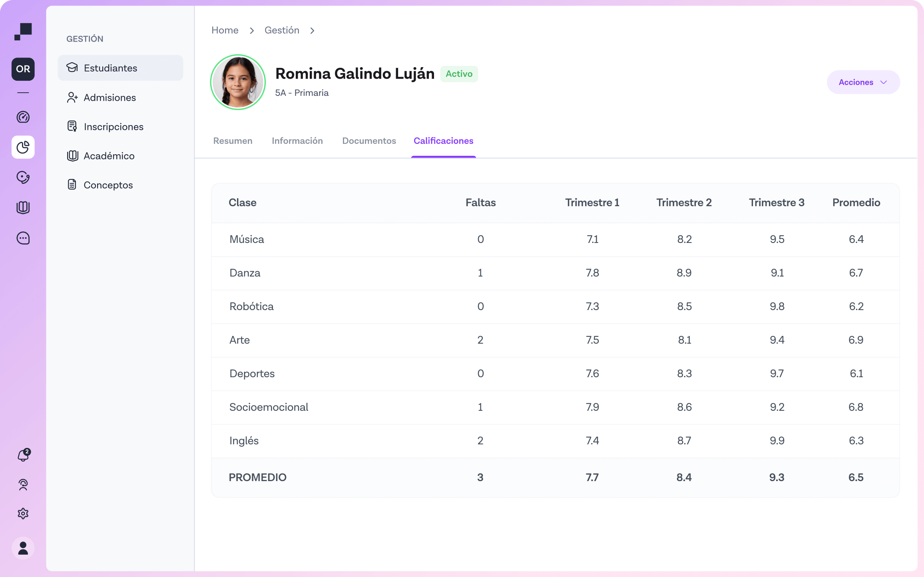Click Romina's profile photo

pos(238,82)
